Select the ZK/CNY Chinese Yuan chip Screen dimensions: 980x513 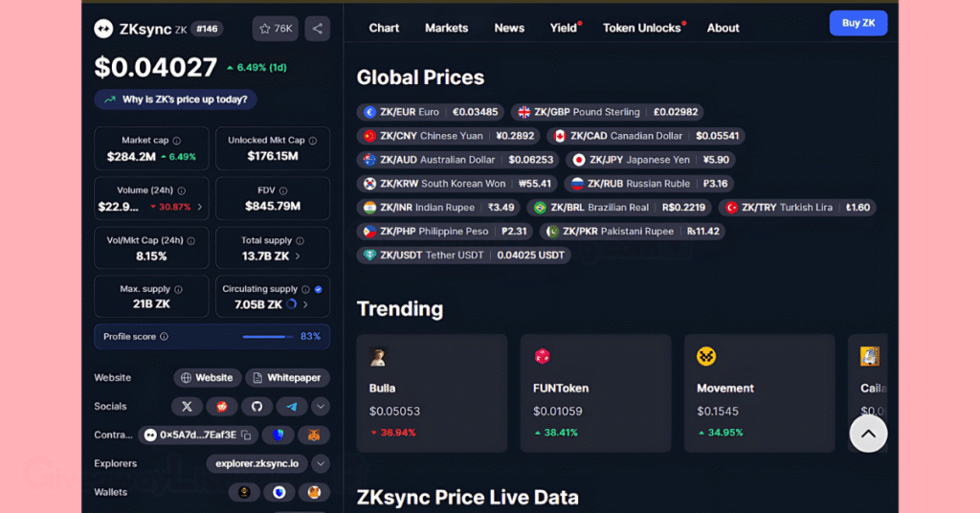[449, 136]
